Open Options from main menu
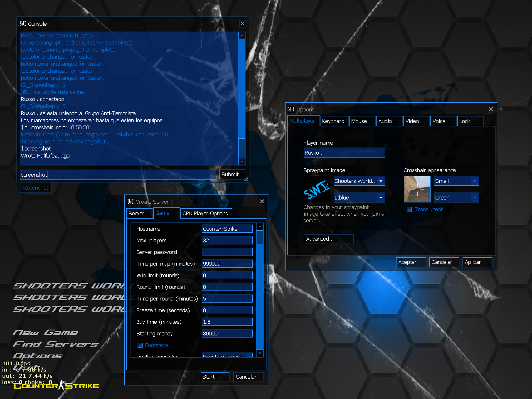532x399 pixels. (38, 356)
